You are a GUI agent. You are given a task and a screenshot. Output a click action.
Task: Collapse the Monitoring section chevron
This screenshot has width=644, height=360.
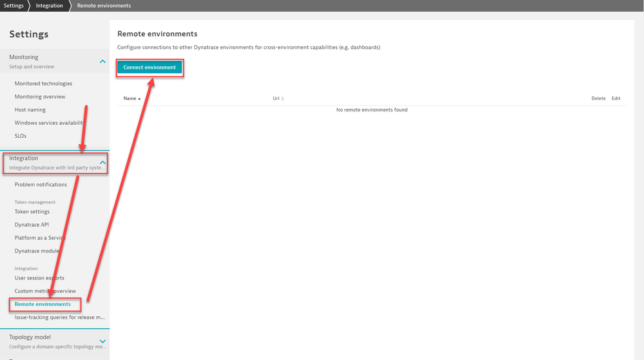[x=102, y=62]
